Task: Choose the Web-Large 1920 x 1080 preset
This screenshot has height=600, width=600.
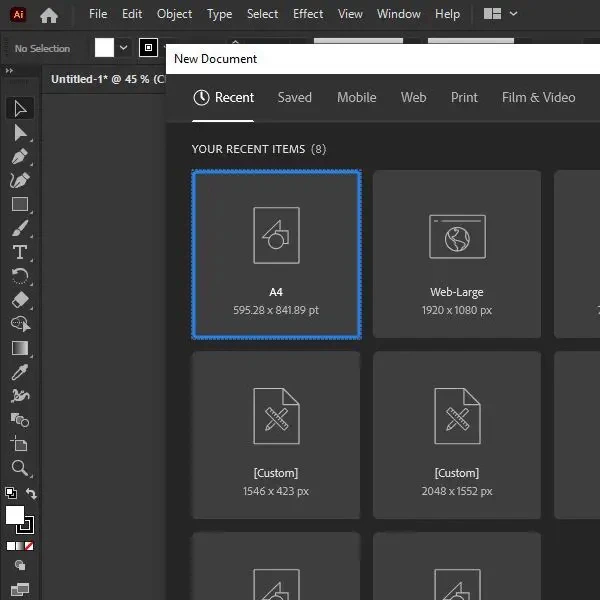Action: pos(456,254)
